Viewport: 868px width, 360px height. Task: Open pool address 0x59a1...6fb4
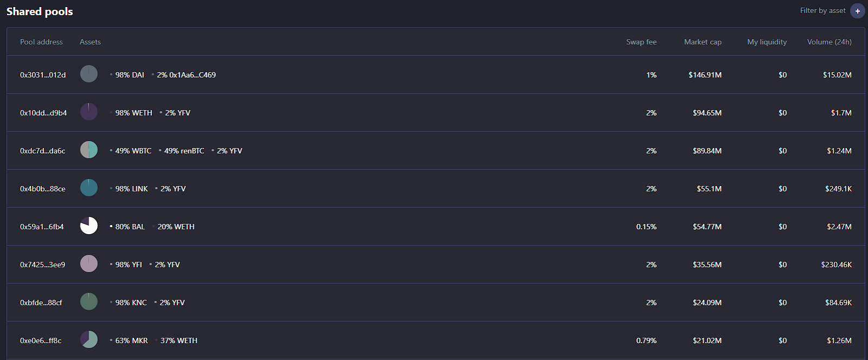tap(42, 227)
